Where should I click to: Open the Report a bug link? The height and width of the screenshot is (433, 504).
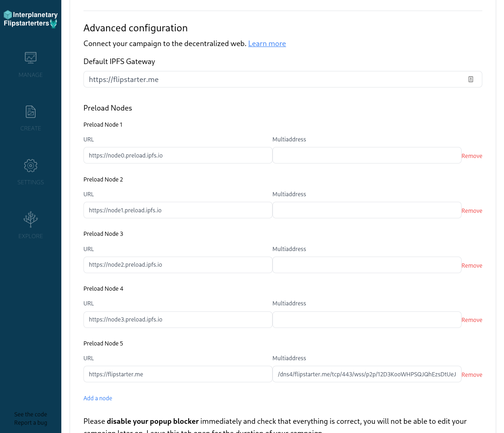pos(30,423)
